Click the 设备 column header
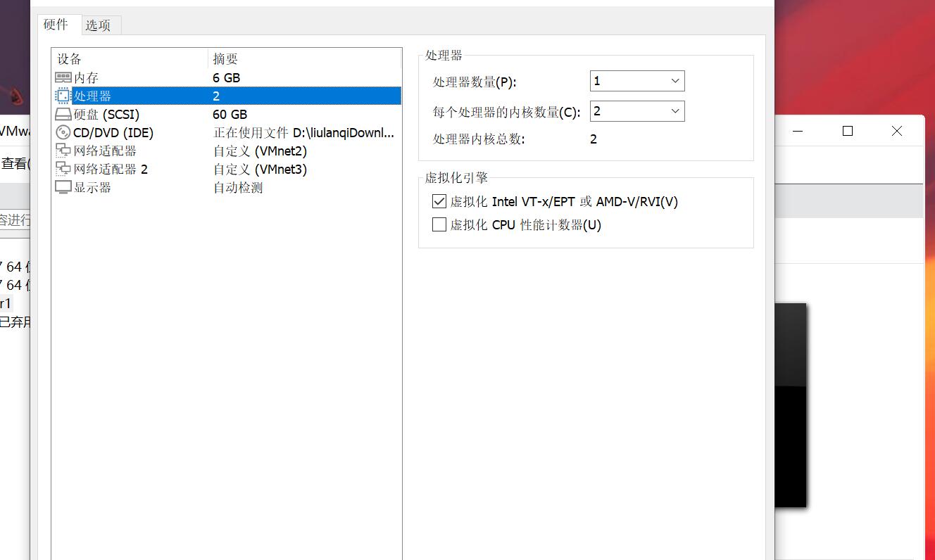935x560 pixels. pos(68,59)
